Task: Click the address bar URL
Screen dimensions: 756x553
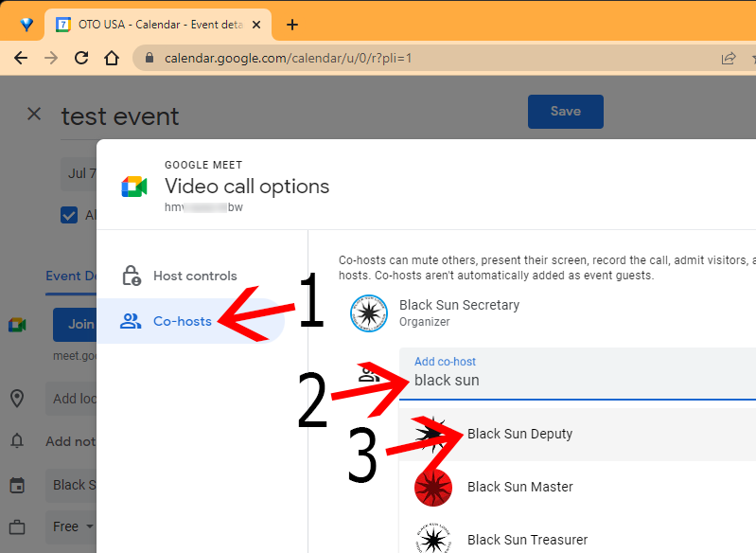Action: pos(288,59)
